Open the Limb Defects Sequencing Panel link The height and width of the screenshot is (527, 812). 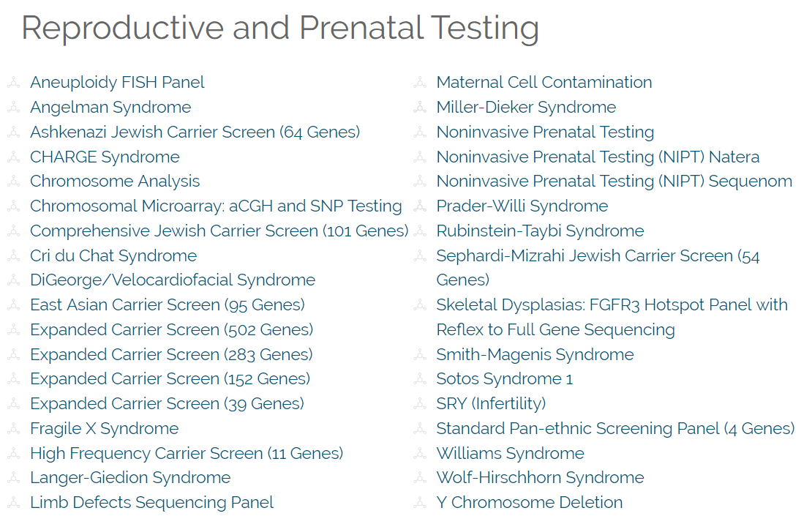click(151, 503)
